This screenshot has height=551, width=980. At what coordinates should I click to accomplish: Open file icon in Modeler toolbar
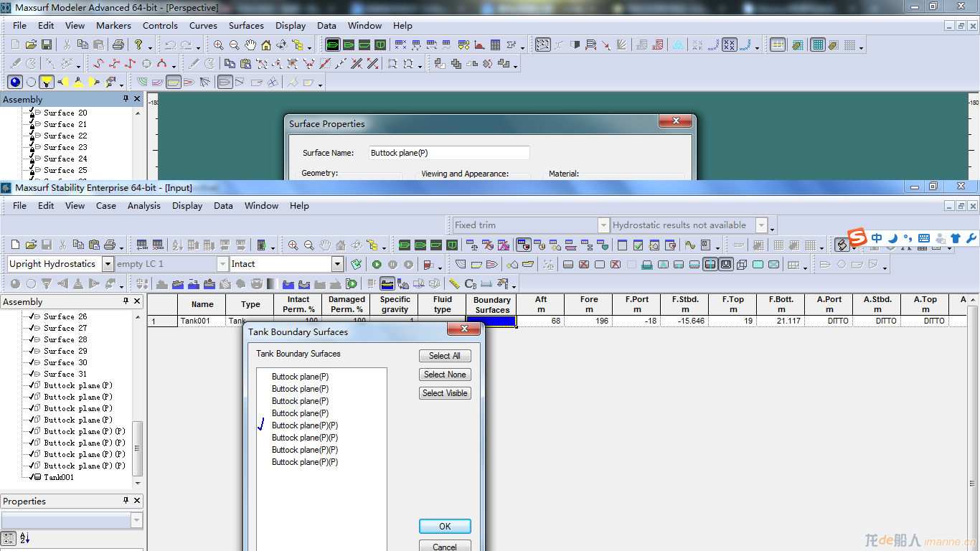coord(31,44)
